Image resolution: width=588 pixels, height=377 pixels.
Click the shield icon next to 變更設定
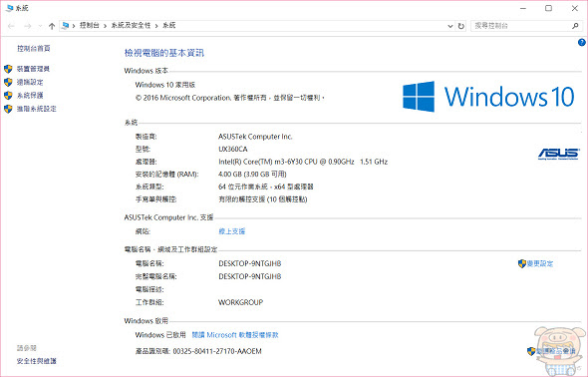click(x=522, y=263)
